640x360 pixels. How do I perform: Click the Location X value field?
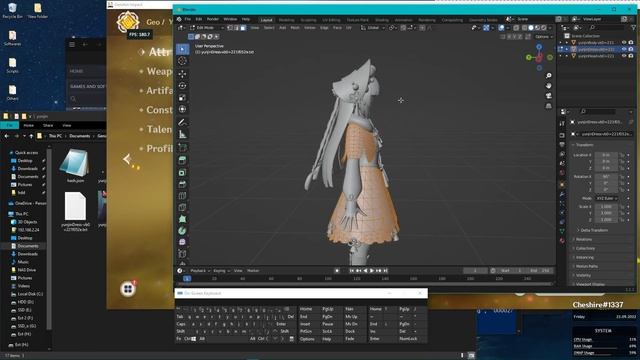[606, 155]
